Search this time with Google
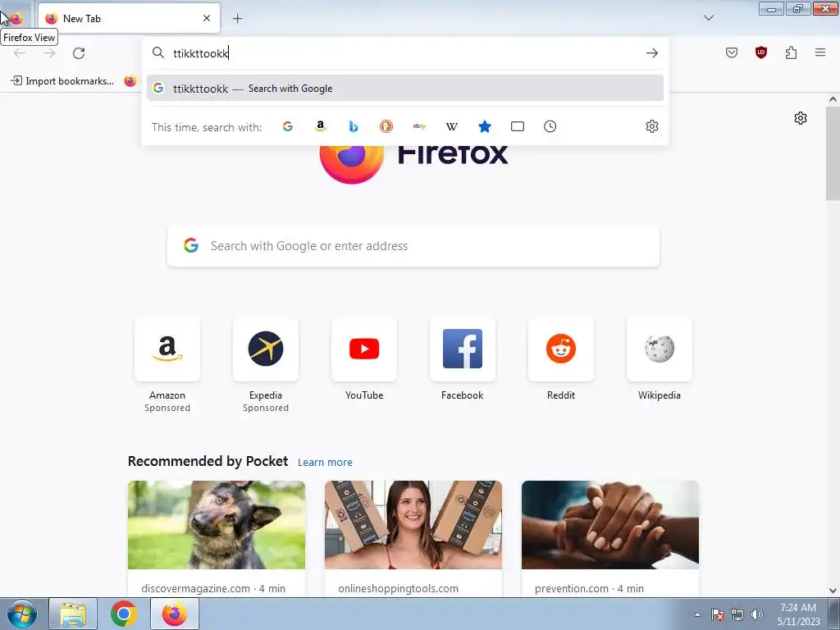 point(288,126)
